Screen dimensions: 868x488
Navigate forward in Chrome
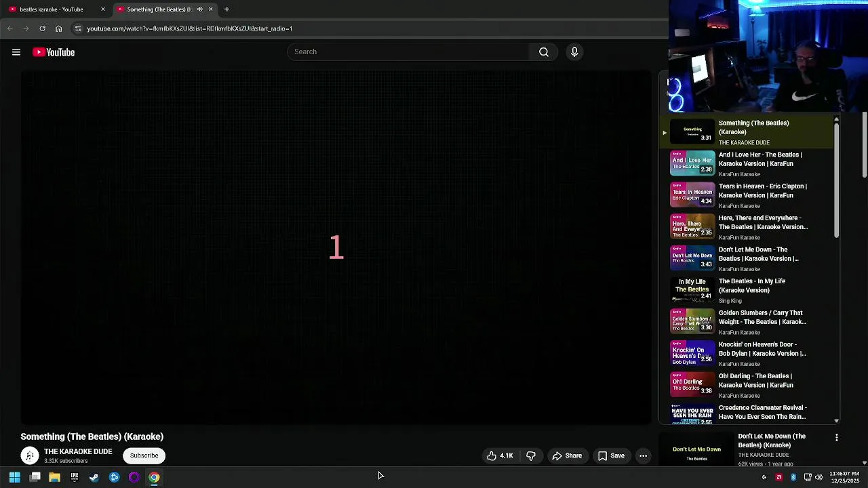[x=26, y=28]
